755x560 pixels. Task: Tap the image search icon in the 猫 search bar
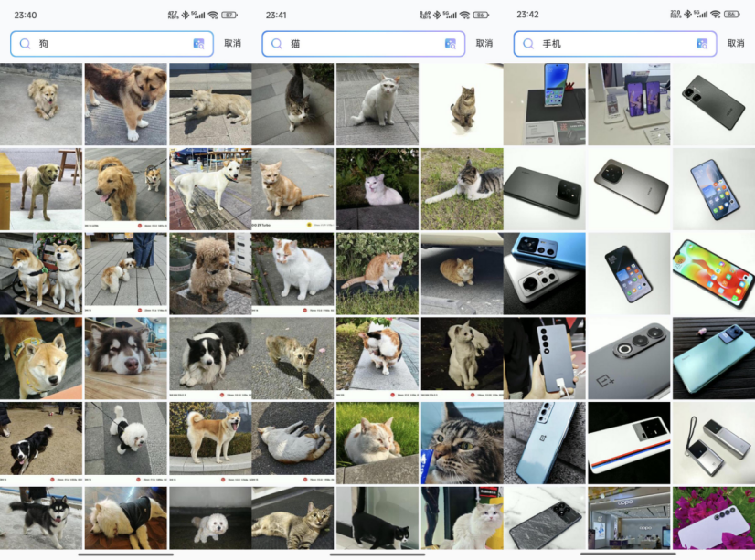point(451,44)
